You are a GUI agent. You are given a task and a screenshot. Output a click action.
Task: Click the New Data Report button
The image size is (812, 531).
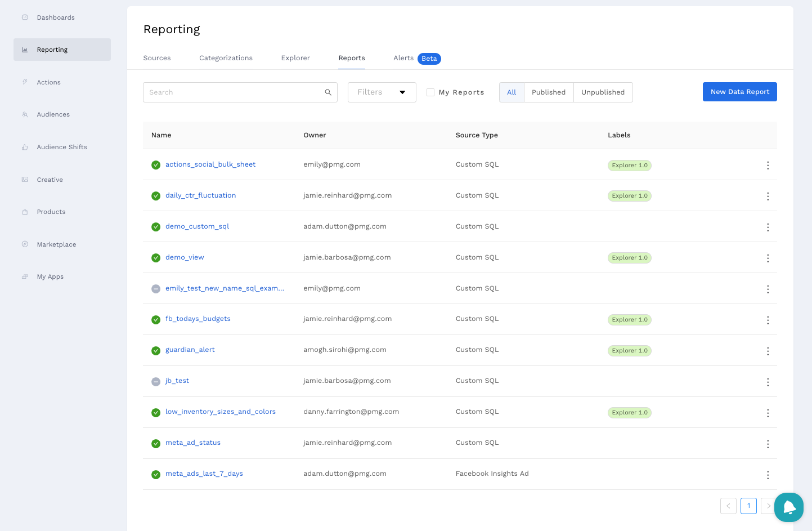(x=739, y=92)
